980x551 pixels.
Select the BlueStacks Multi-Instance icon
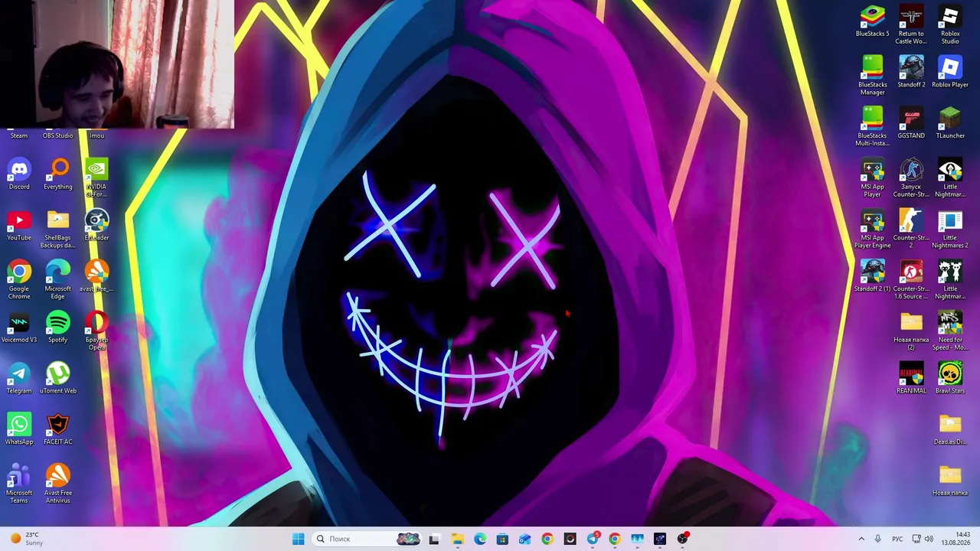(x=873, y=127)
